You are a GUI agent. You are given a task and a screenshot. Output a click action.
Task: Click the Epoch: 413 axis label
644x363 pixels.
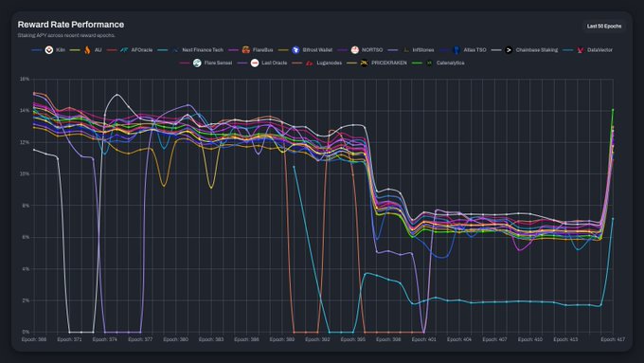coord(565,339)
